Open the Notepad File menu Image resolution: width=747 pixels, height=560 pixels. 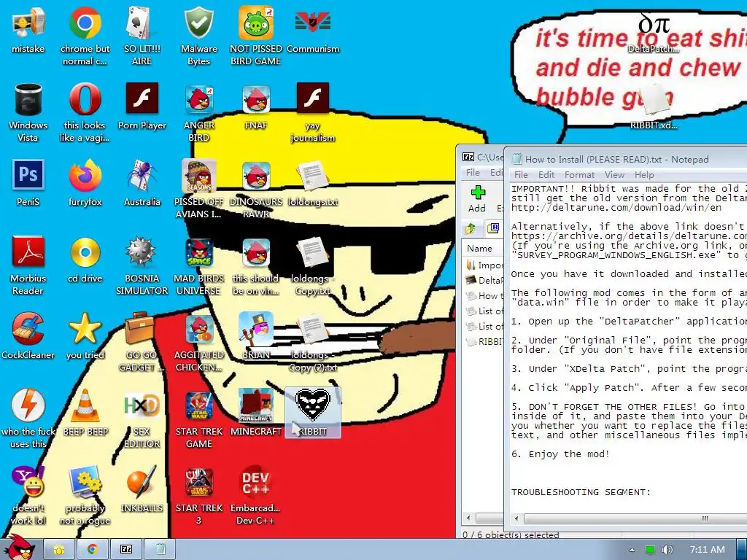(521, 175)
